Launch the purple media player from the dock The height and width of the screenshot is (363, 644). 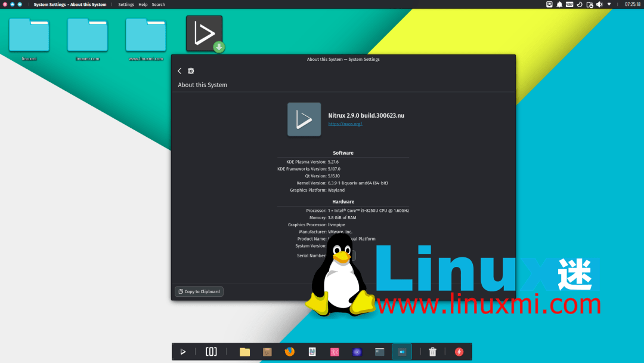click(x=357, y=352)
